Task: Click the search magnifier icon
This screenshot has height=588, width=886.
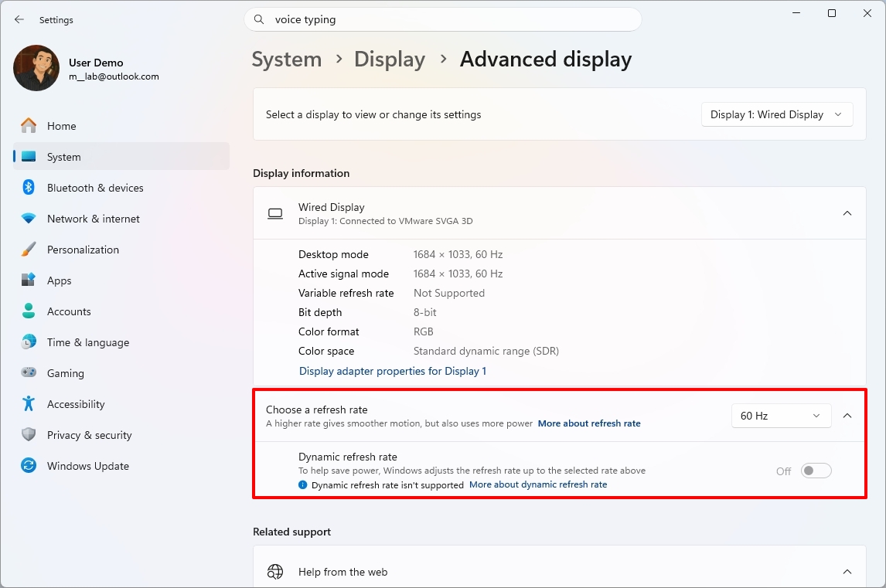Action: pyautogui.click(x=259, y=19)
